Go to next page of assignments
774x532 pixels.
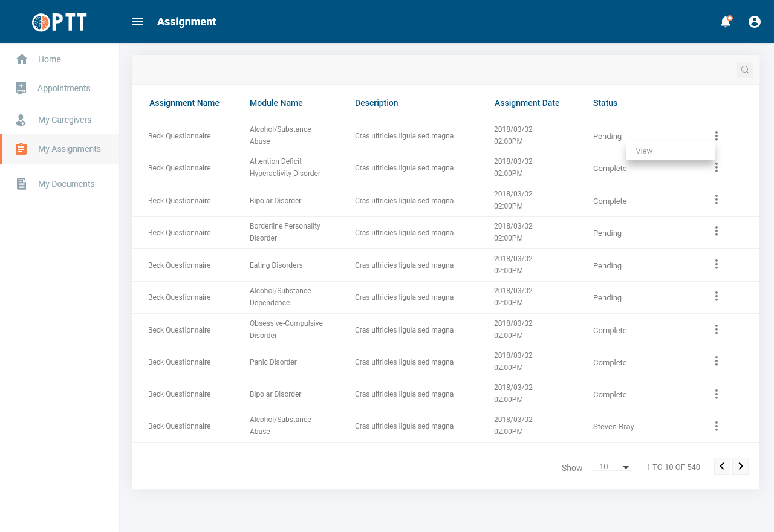point(741,466)
